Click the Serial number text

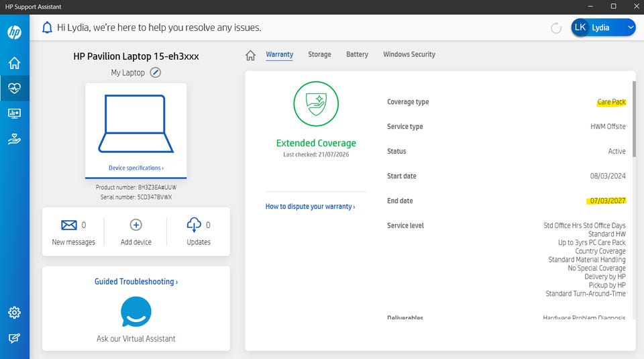(136, 197)
